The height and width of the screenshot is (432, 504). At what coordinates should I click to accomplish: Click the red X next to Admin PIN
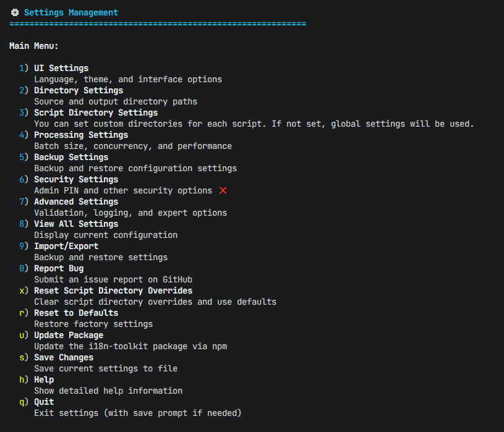(x=223, y=190)
